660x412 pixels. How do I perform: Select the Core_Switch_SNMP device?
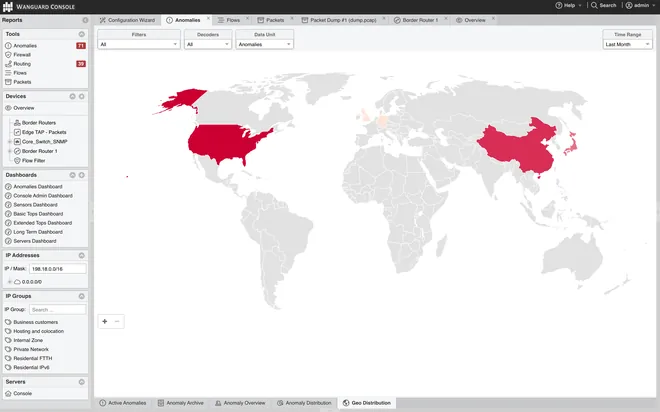(x=45, y=142)
